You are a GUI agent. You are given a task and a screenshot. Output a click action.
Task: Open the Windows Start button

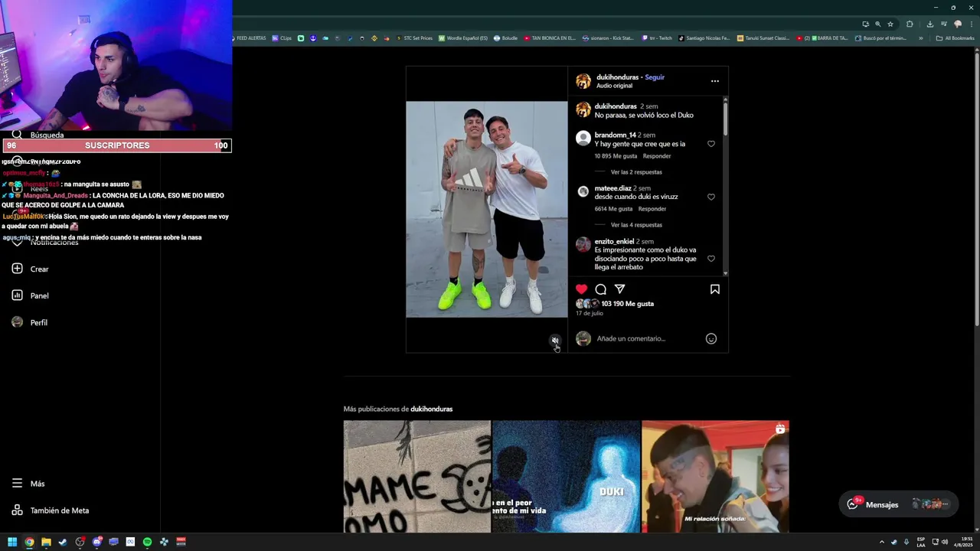[12, 542]
